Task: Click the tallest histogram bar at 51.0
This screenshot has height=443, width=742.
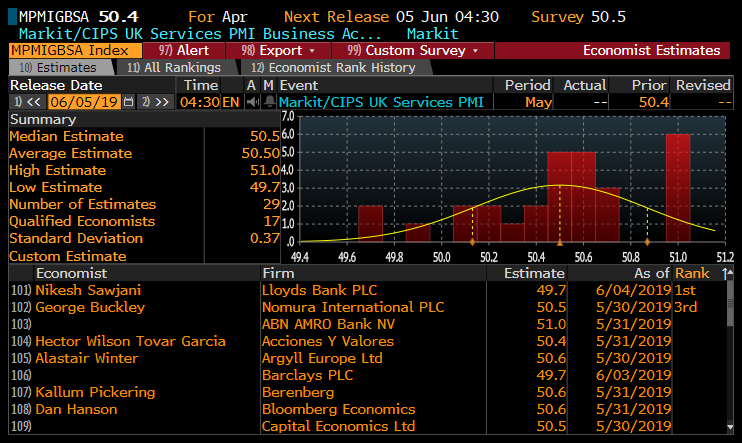Action: (678, 187)
